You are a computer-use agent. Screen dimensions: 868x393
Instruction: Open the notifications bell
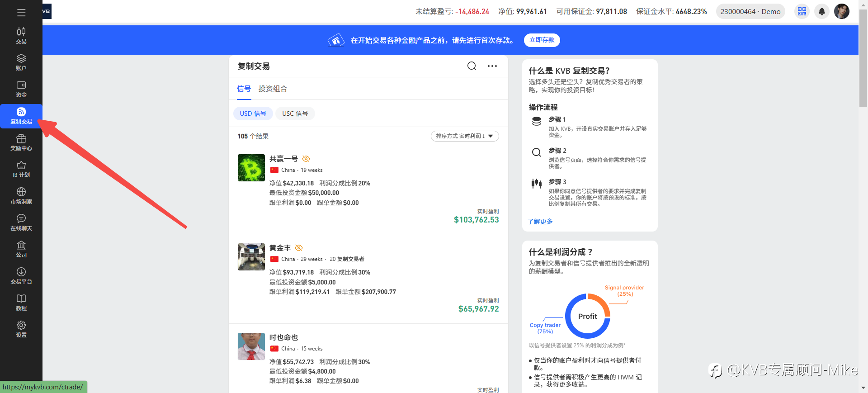[x=822, y=11]
